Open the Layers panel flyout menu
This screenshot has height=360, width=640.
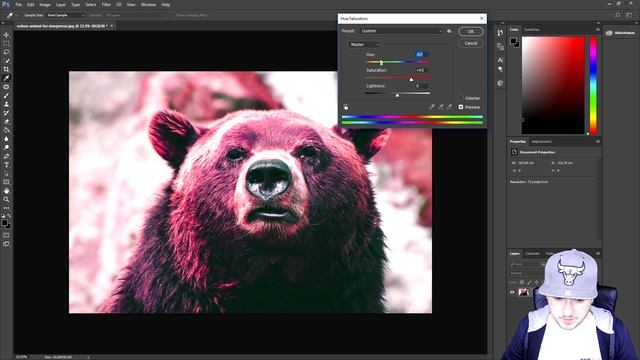(598, 253)
